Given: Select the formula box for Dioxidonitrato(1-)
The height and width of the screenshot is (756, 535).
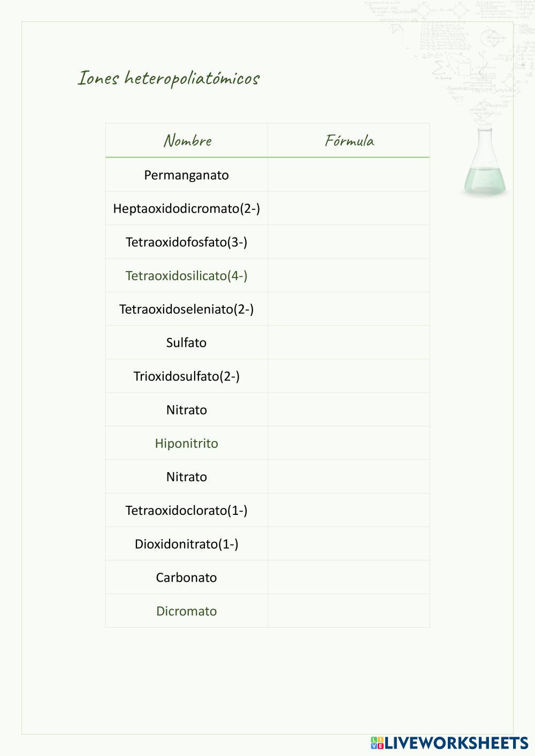Looking at the screenshot, I should click(x=348, y=544).
